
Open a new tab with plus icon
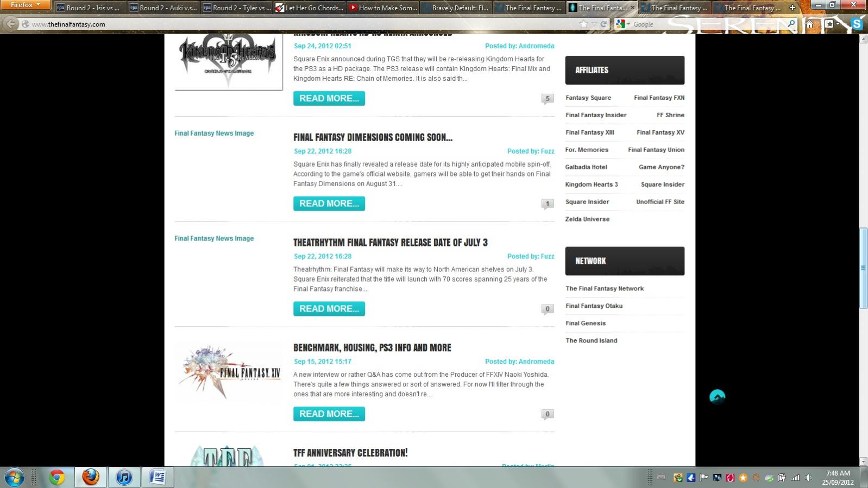792,8
